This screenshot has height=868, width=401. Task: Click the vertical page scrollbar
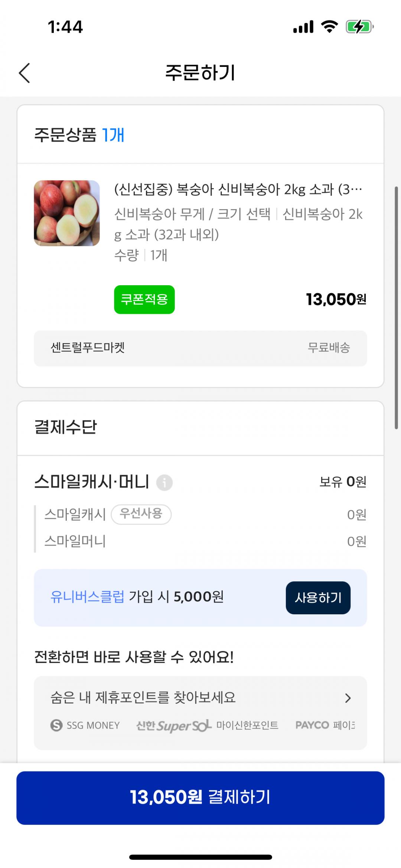click(396, 308)
